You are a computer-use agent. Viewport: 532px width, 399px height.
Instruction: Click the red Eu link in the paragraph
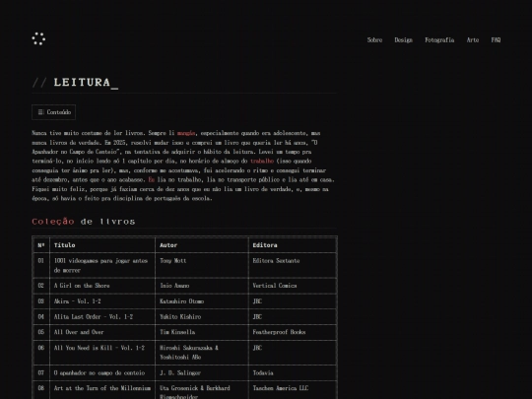pos(152,179)
